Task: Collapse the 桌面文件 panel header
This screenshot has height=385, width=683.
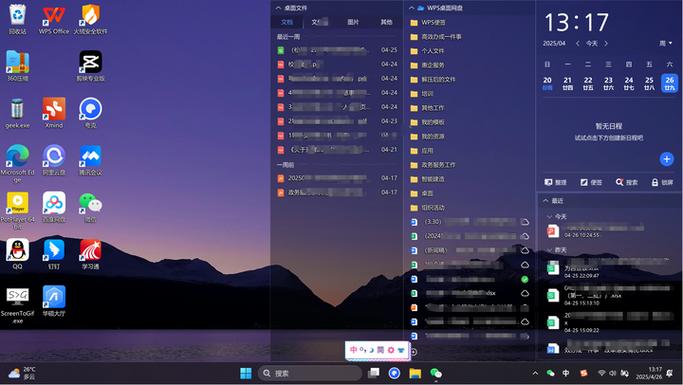Action: pos(278,8)
